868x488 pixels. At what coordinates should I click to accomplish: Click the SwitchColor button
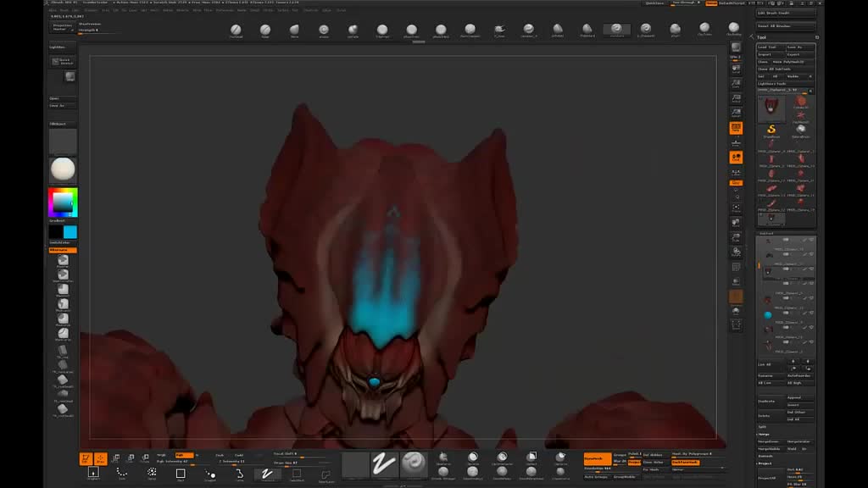click(x=63, y=243)
